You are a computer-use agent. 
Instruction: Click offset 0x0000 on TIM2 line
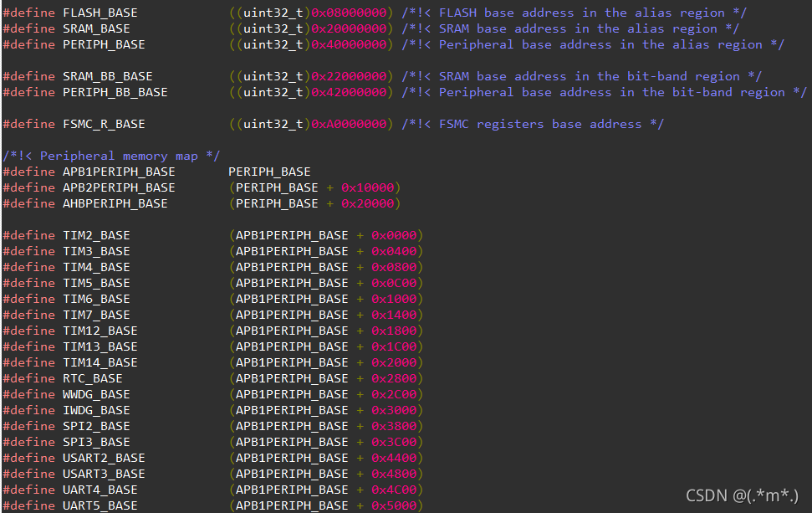click(394, 236)
